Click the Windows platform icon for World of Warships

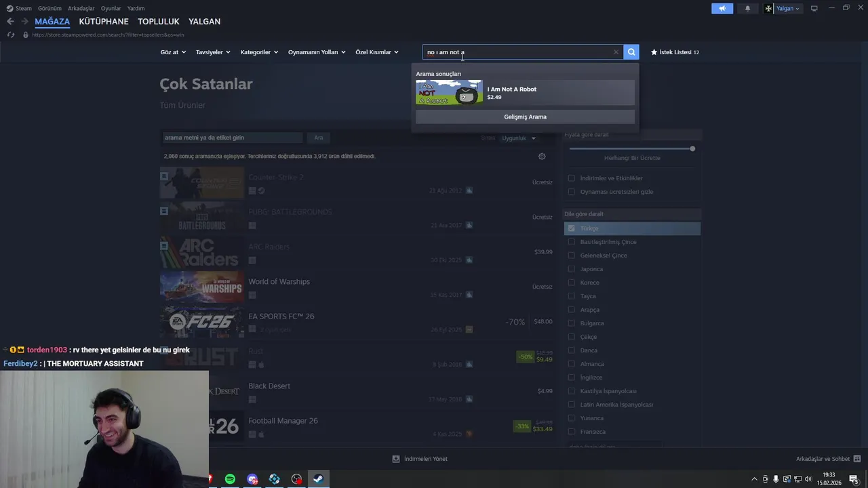click(252, 295)
